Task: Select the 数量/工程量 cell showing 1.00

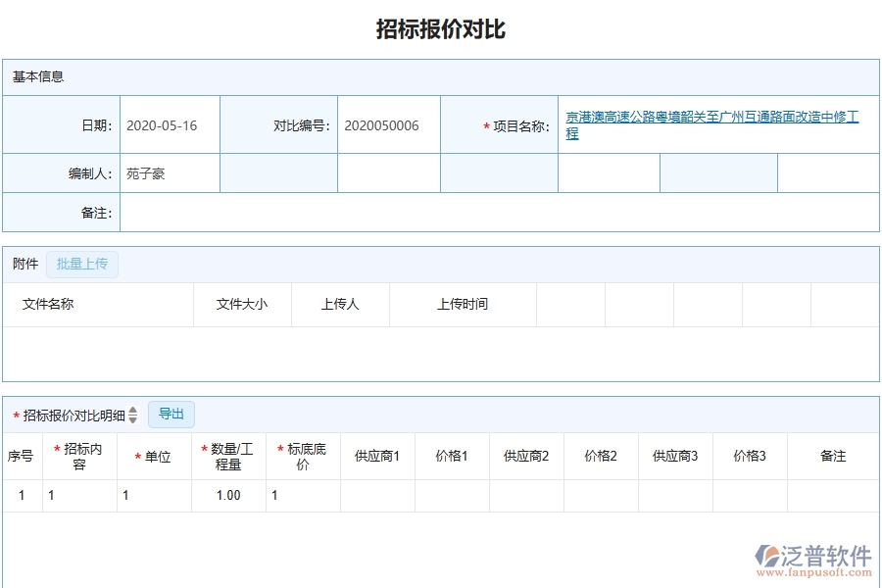Action: coord(226,495)
